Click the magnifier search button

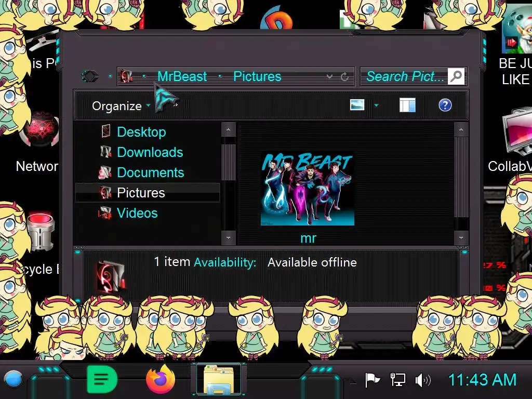pyautogui.click(x=456, y=76)
